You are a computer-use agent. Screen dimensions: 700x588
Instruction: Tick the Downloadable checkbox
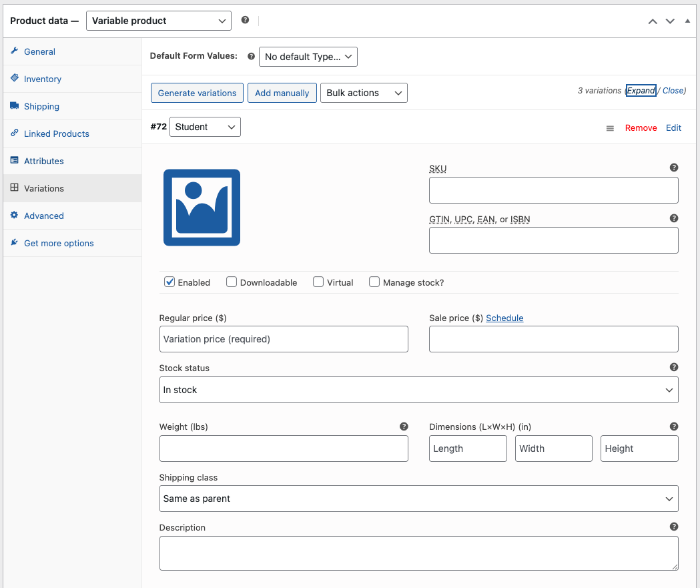pyautogui.click(x=232, y=282)
